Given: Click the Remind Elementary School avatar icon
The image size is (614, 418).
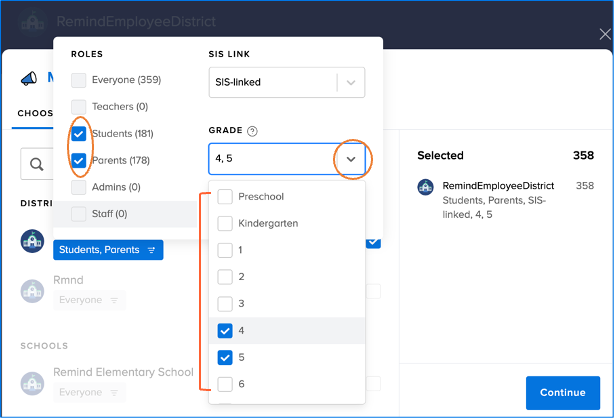Looking at the screenshot, I should point(32,383).
